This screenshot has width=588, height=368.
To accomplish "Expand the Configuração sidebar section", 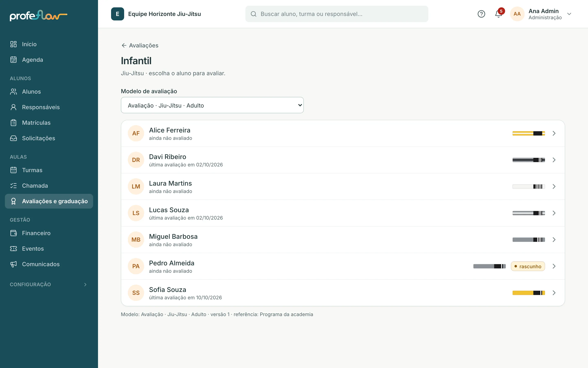I will tap(49, 284).
